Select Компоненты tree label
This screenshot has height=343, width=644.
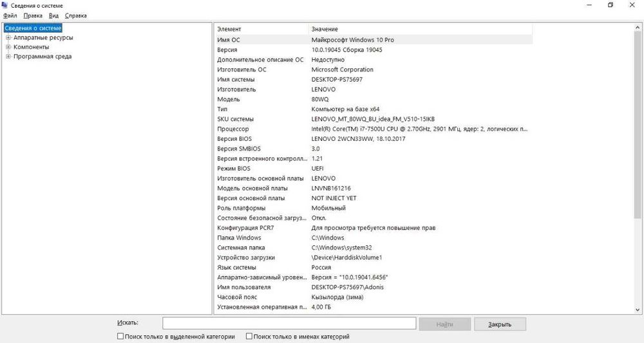coord(31,47)
